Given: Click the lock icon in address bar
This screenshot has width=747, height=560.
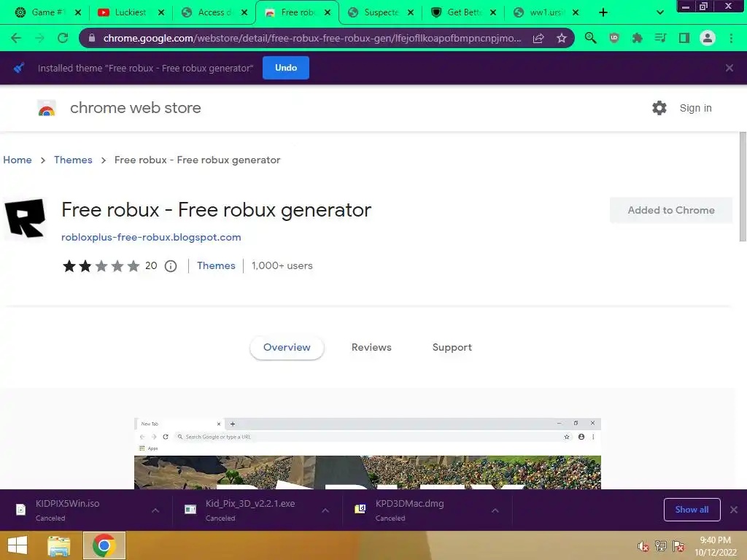Looking at the screenshot, I should [x=92, y=38].
